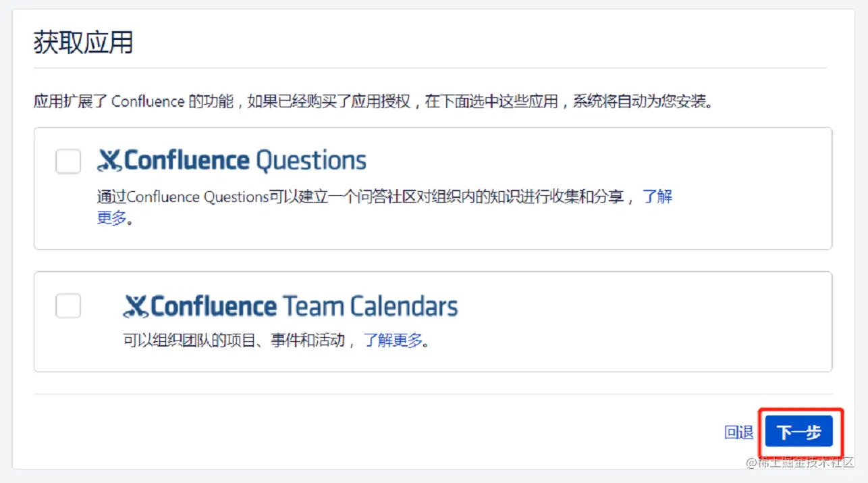Click the Confluence Team Calendars X logo icon

tap(135, 307)
